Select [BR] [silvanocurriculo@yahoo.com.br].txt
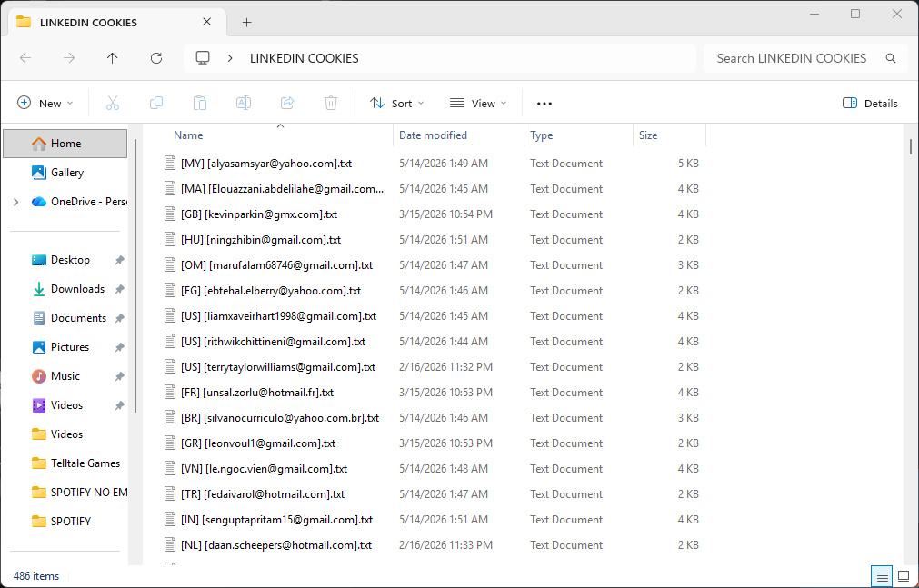This screenshot has width=919, height=588. [272, 418]
